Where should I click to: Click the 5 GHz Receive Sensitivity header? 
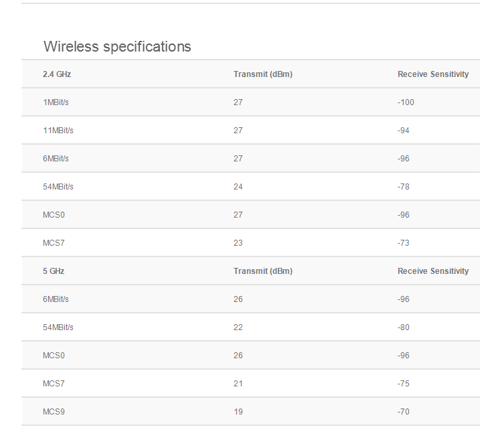433,271
